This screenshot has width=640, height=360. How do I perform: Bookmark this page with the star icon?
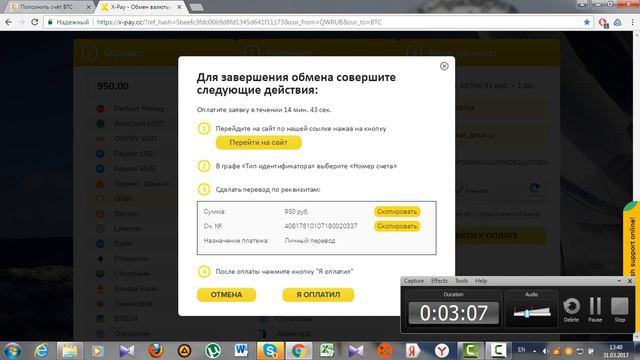[587, 22]
